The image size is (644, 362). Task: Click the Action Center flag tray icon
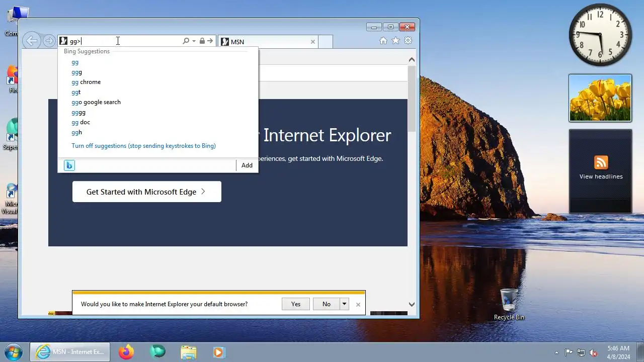[569, 352]
